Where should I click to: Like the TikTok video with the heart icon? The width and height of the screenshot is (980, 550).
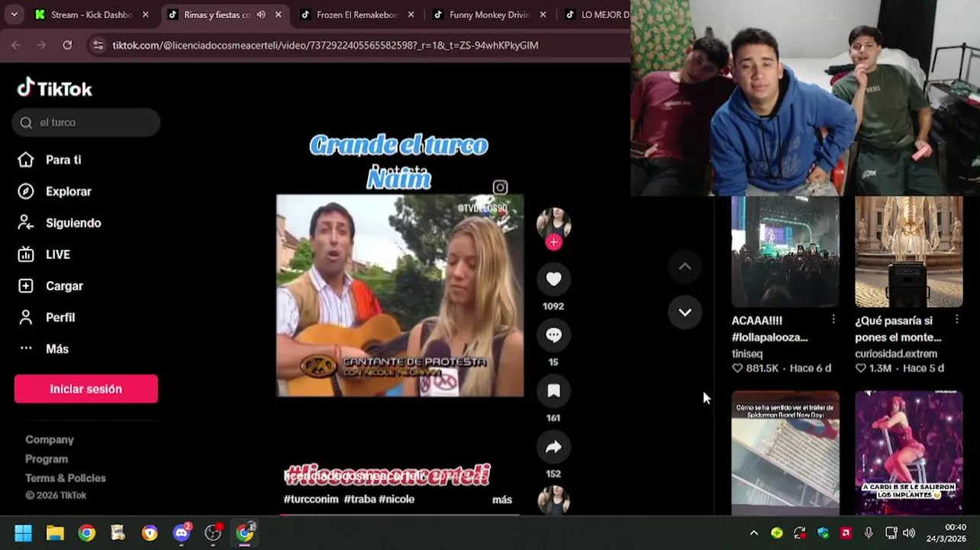pos(553,279)
